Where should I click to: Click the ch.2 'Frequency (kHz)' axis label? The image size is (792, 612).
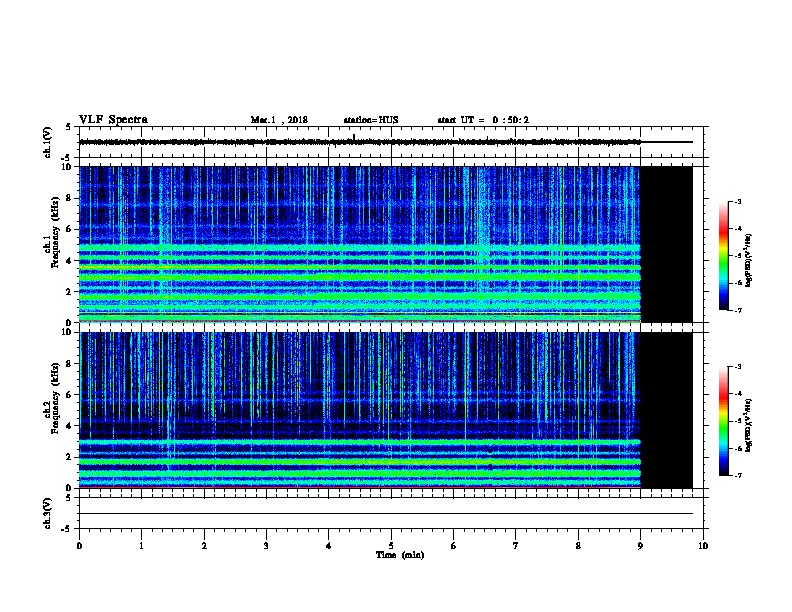click(55, 398)
